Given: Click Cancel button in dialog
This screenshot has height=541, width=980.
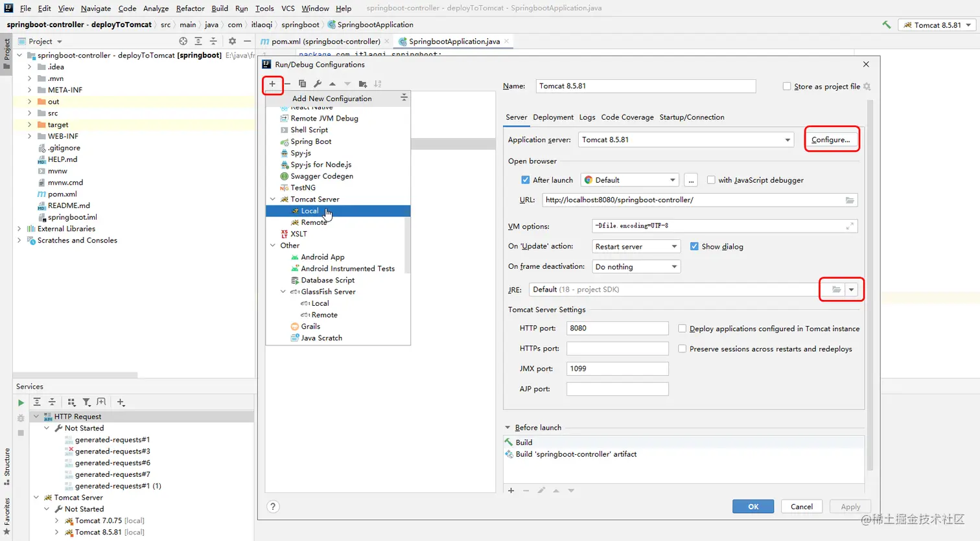Looking at the screenshot, I should [x=802, y=507].
